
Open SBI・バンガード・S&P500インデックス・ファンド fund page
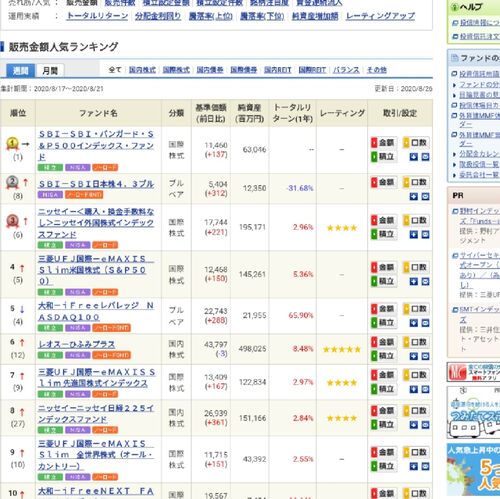tap(96, 145)
